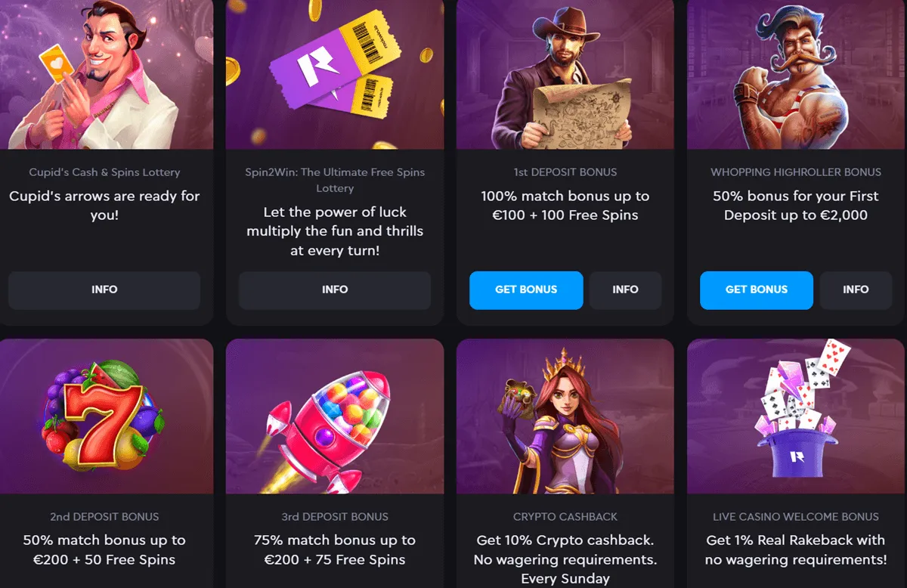
Task: Open the CRYPTO CASHBACK title
Action: point(565,517)
